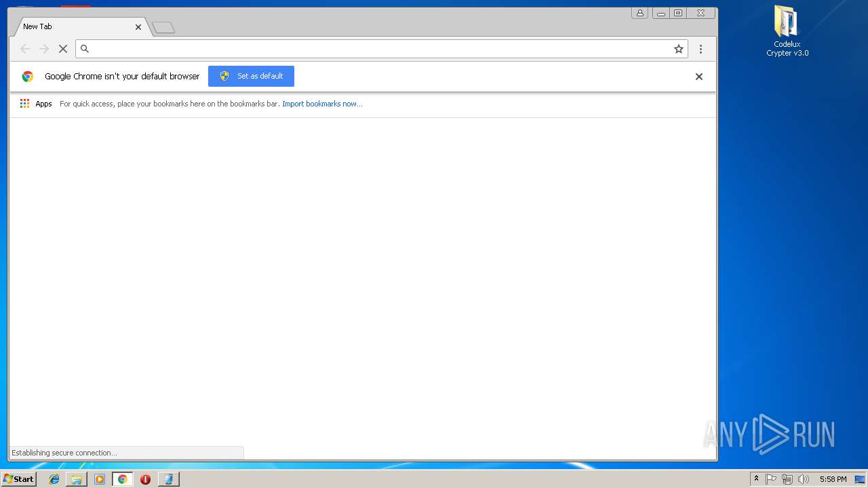868x488 pixels.
Task: Close the New Tab tab
Action: point(138,27)
